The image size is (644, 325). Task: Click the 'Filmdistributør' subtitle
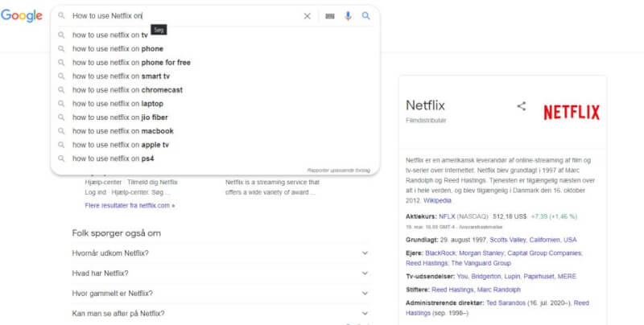click(x=426, y=121)
